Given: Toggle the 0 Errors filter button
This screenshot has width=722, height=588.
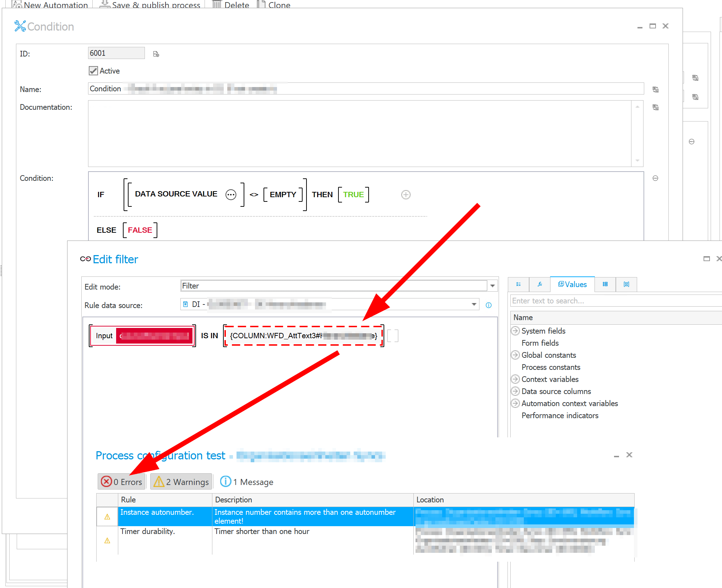Looking at the screenshot, I should tap(122, 482).
